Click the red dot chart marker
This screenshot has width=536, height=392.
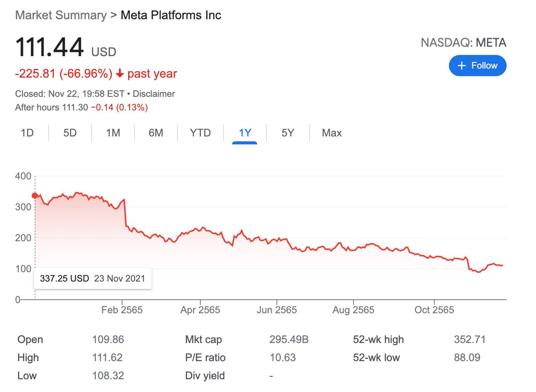click(35, 196)
